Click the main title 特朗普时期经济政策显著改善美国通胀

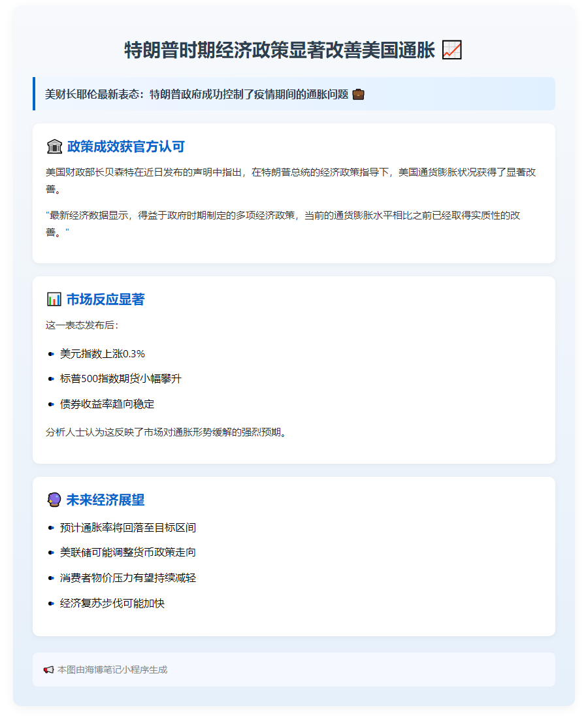[280, 50]
